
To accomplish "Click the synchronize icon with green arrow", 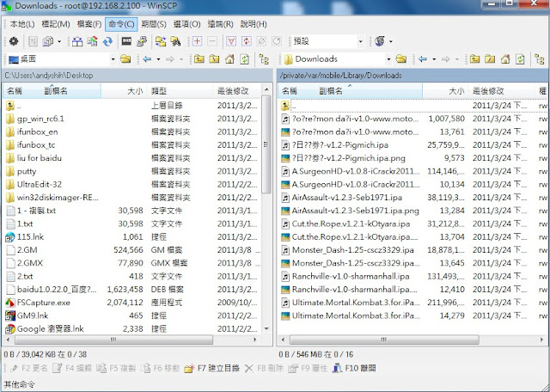I will click(x=92, y=41).
